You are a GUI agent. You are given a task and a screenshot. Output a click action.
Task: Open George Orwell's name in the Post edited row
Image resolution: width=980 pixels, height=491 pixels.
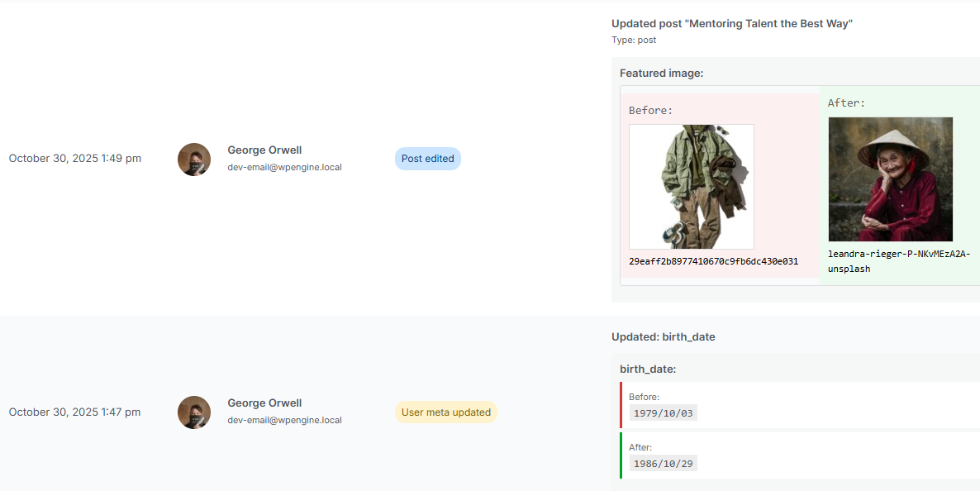point(264,150)
